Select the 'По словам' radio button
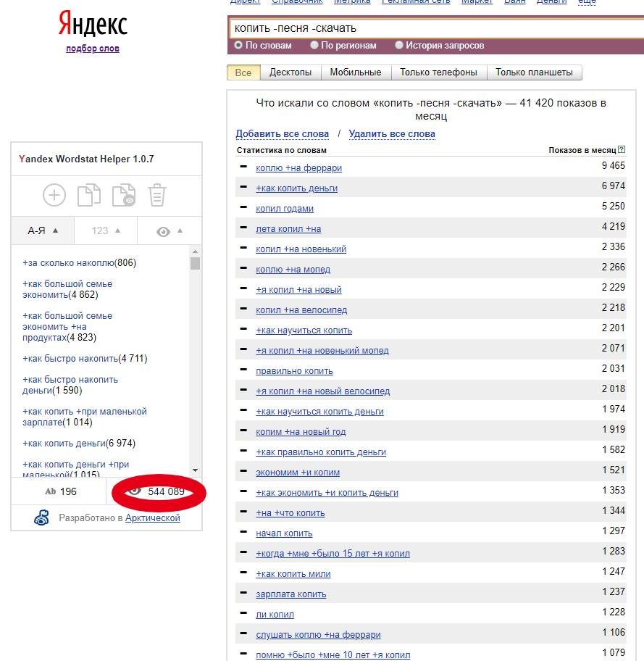 point(238,45)
